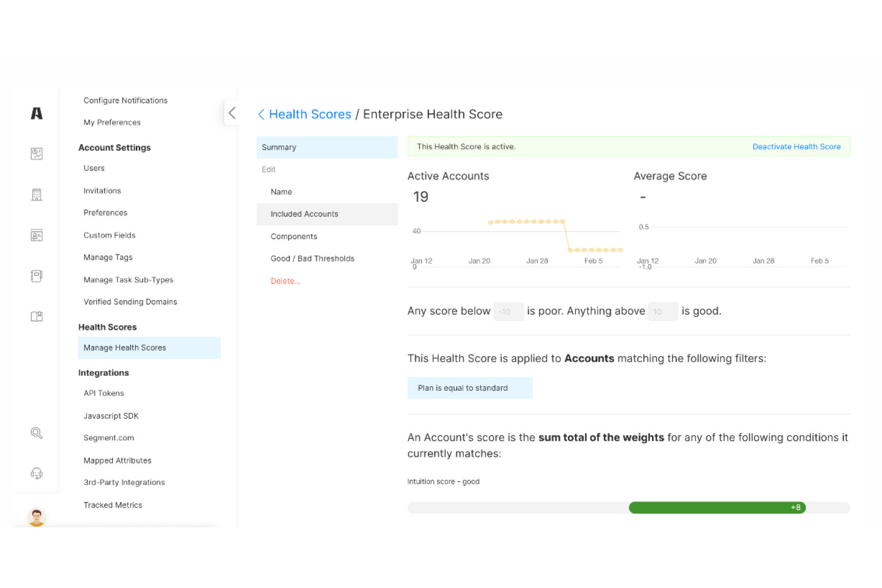Click the search magnifier icon
This screenshot has width=882, height=588.
pos(36,433)
